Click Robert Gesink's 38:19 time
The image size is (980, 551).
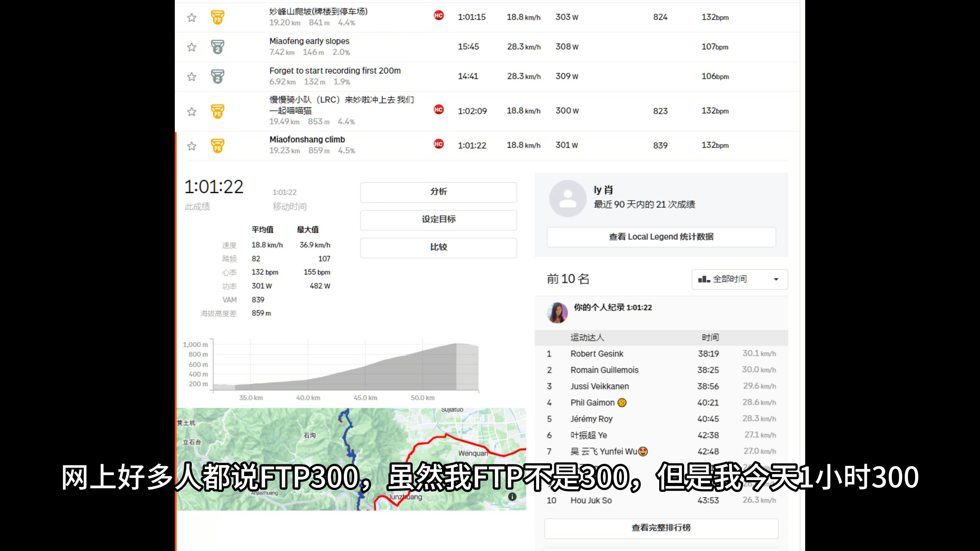pos(708,354)
